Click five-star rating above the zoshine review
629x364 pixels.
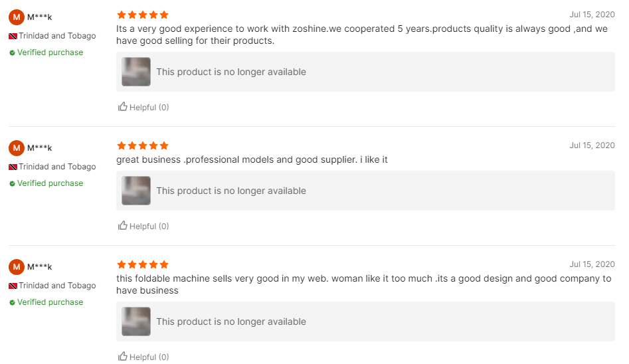click(x=142, y=15)
